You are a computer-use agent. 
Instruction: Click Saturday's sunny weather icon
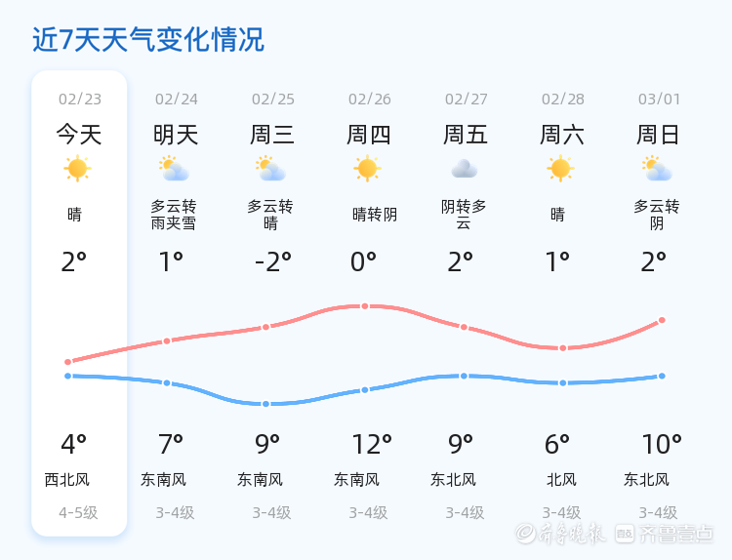tap(560, 169)
